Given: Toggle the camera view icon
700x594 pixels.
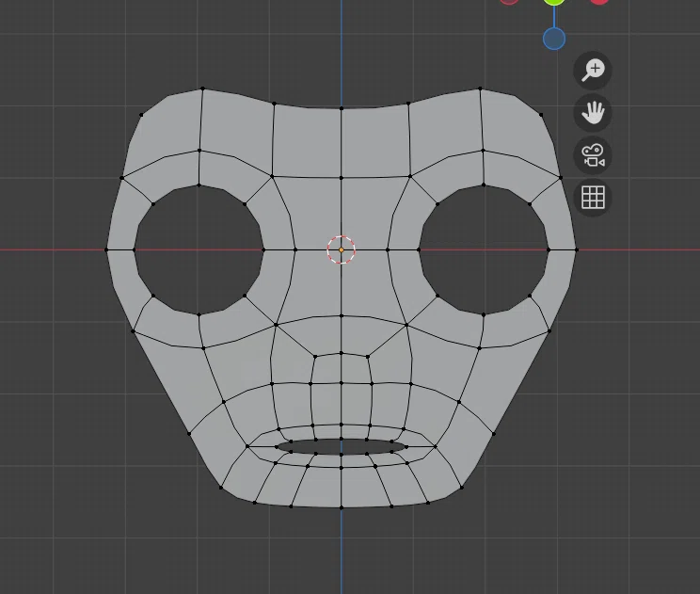Looking at the screenshot, I should point(593,155).
